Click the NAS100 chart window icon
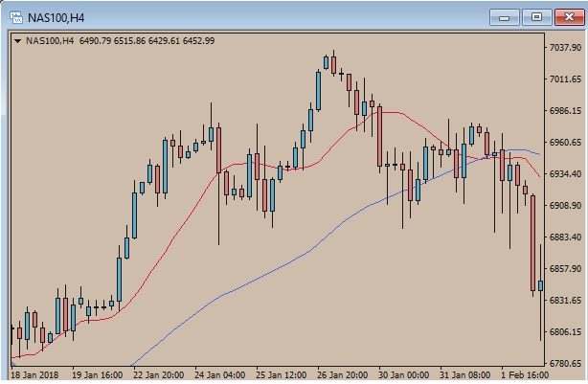The width and height of the screenshot is (588, 384). [x=16, y=17]
